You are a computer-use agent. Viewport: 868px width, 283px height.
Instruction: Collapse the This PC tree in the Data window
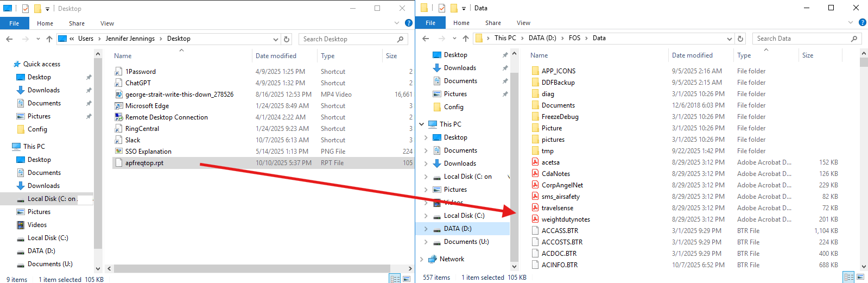422,124
